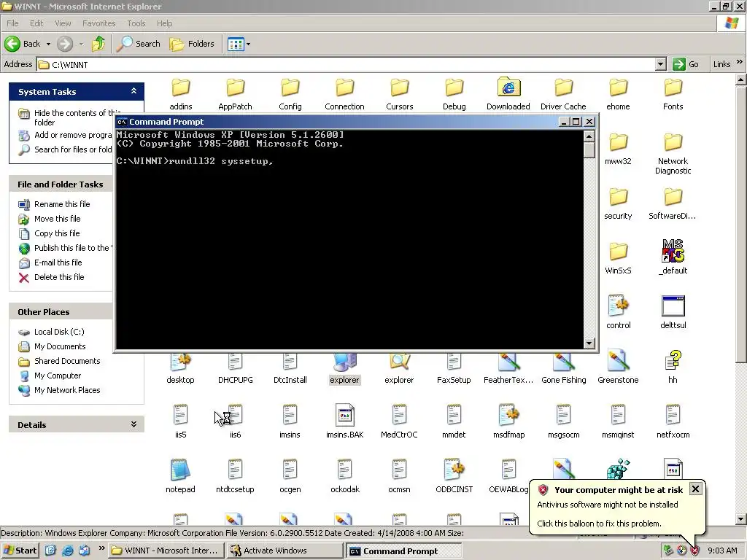Select the FaxSetup log file
The image size is (747, 560).
pyautogui.click(x=454, y=367)
